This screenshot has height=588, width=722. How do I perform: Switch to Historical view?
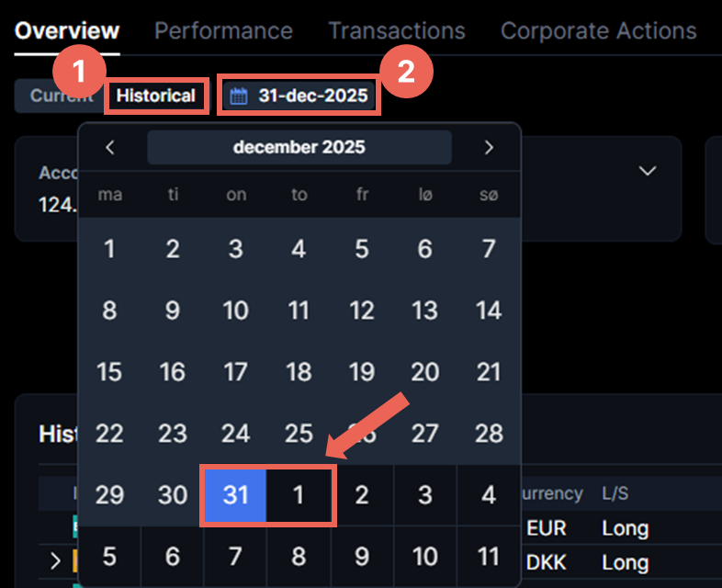[x=156, y=96]
